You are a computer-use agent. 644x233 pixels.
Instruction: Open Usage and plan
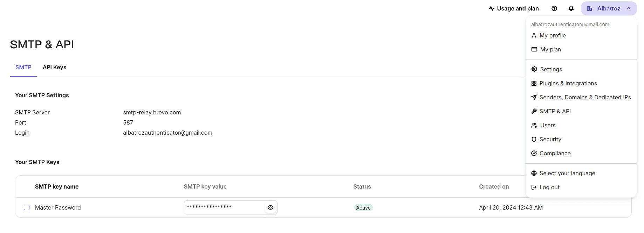pos(514,8)
